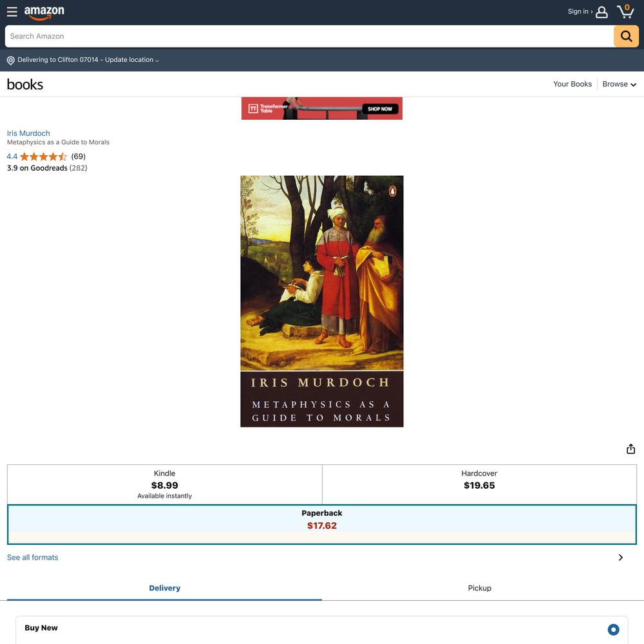
Task: Open the book cover image
Action: [322, 301]
